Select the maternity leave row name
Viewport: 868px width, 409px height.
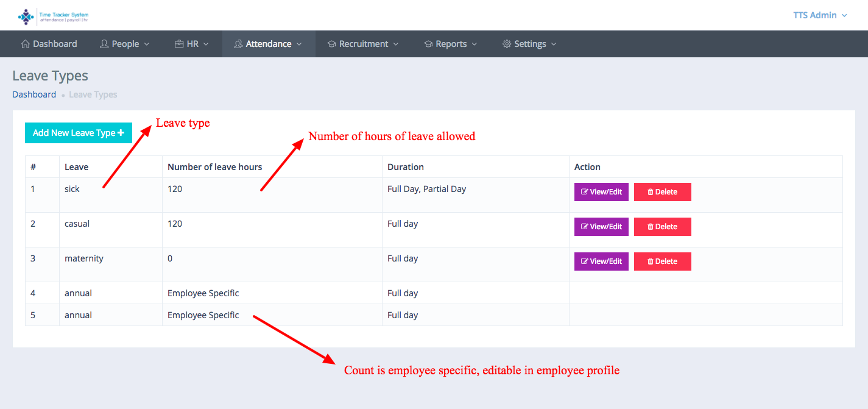84,258
